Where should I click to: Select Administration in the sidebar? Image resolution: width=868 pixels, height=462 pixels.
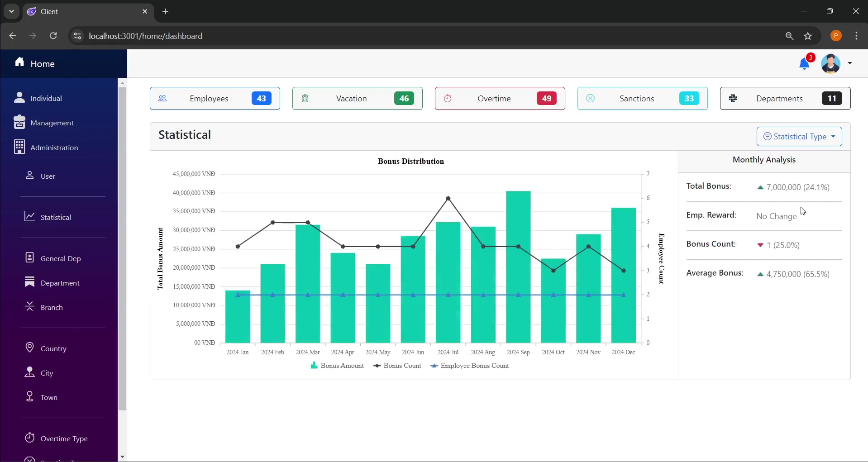[54, 148]
